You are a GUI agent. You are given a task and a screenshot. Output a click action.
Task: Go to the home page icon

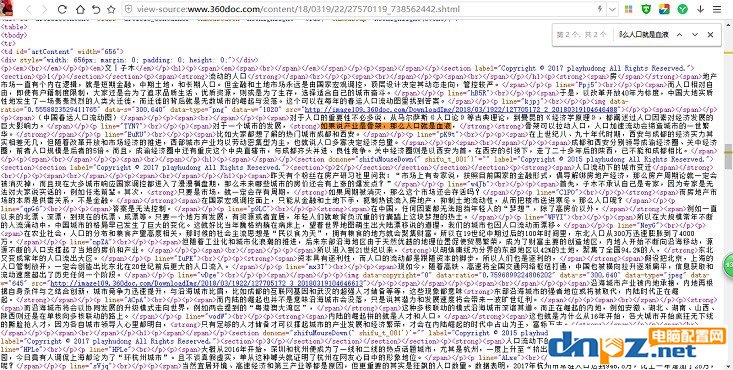click(80, 9)
